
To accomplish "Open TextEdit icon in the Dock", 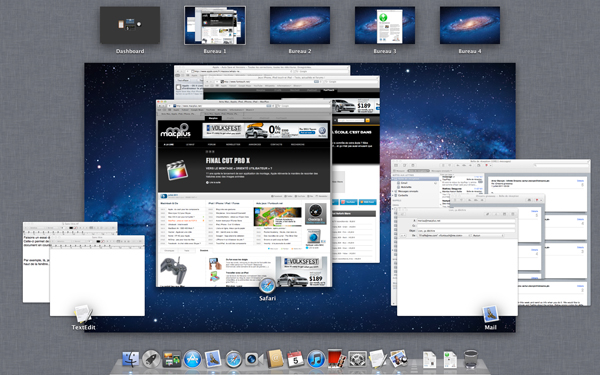I will [378, 359].
